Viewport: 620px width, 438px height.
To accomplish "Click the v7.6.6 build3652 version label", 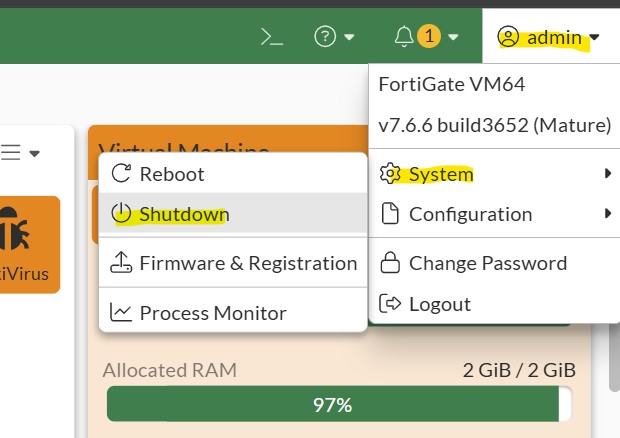I will 494,125.
